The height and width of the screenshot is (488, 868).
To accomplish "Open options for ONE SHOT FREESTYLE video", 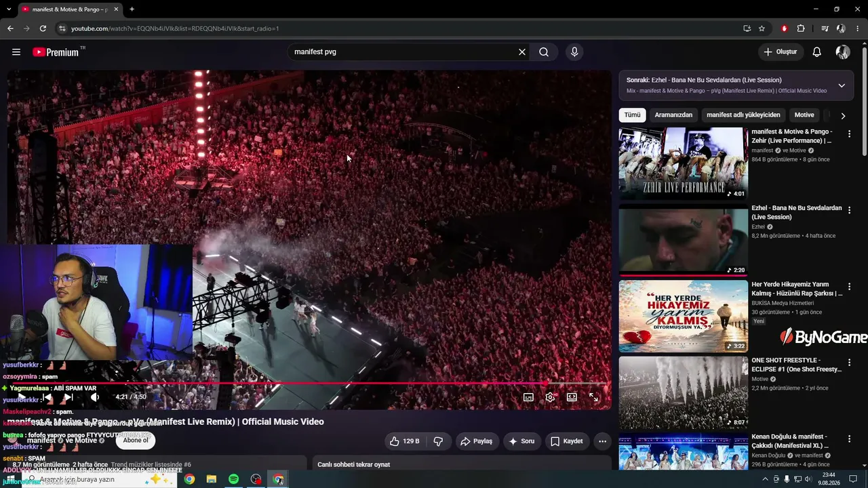I will point(849,363).
